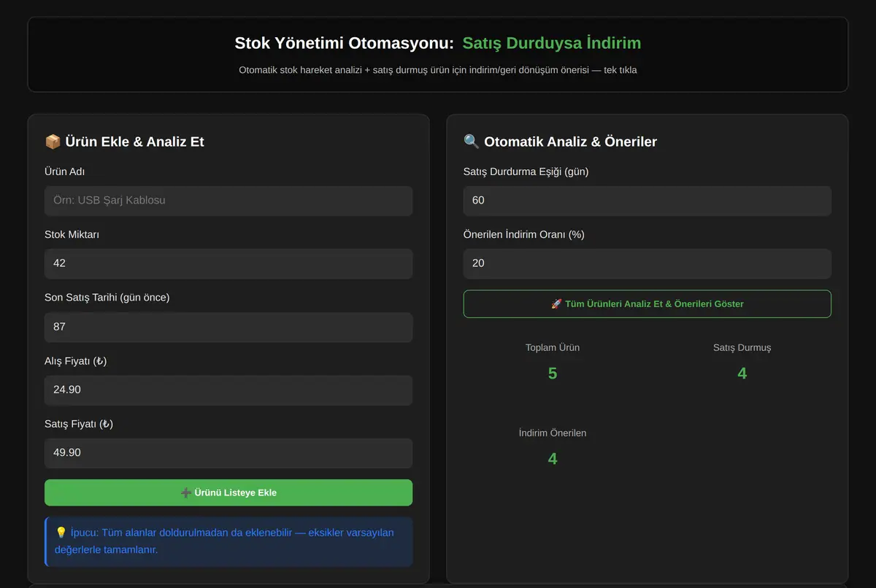876x588 pixels.
Task: Edit the Alış Fiyatı field showing 24.90
Action: [x=228, y=390]
